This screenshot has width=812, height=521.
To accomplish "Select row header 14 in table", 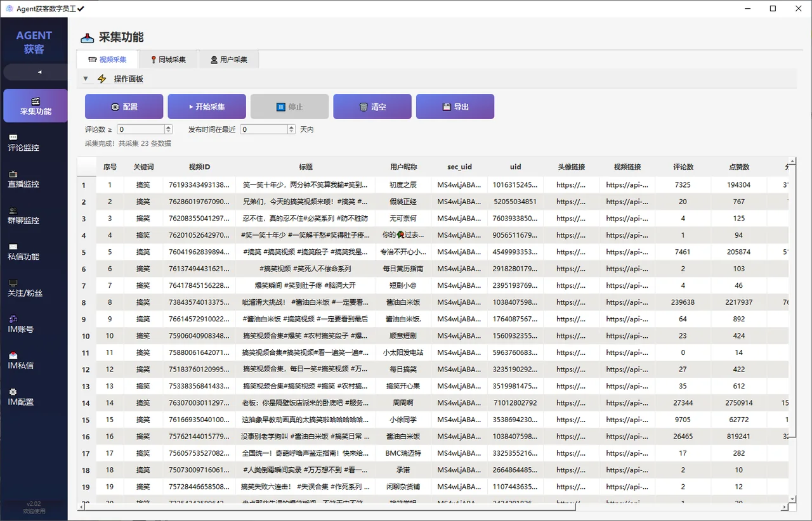I will tap(86, 403).
